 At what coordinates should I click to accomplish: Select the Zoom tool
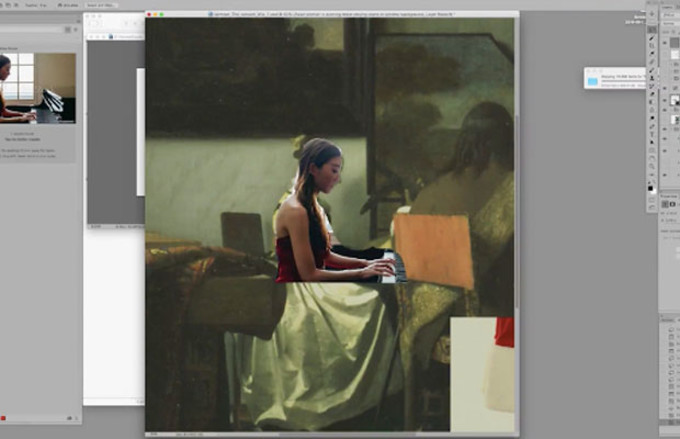point(652,167)
